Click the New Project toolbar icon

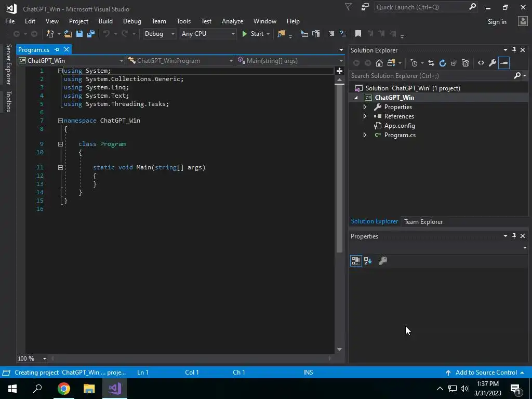click(50, 34)
